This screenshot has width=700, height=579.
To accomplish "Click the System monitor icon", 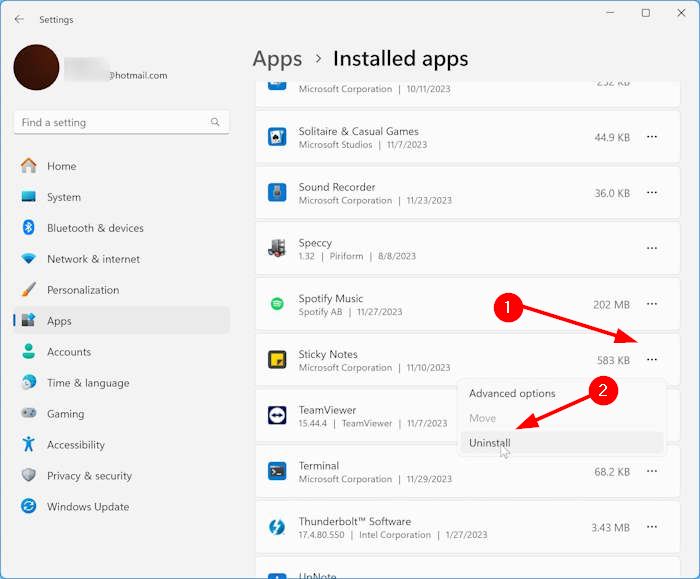I will tap(29, 196).
